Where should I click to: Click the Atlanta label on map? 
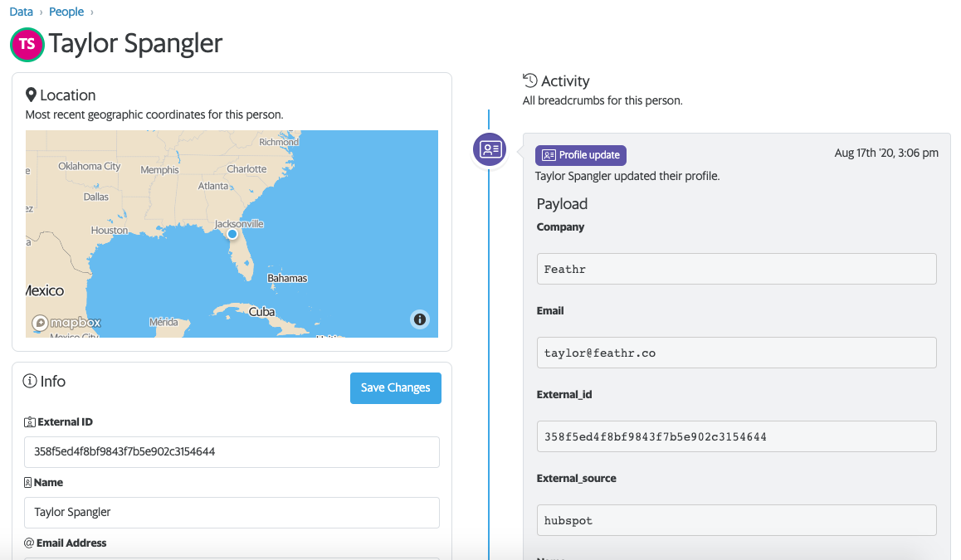click(x=213, y=186)
